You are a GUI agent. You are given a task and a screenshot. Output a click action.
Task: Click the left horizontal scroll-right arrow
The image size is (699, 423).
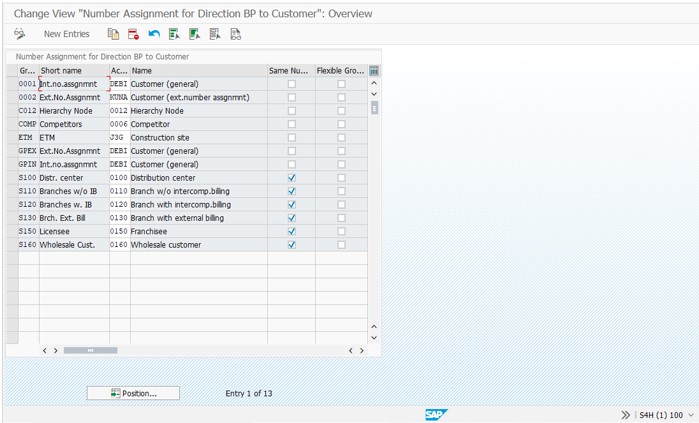tap(56, 351)
